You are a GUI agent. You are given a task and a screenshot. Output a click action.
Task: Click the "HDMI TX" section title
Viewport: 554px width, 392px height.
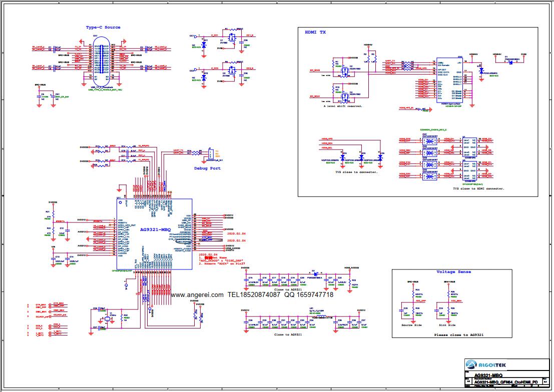click(315, 32)
